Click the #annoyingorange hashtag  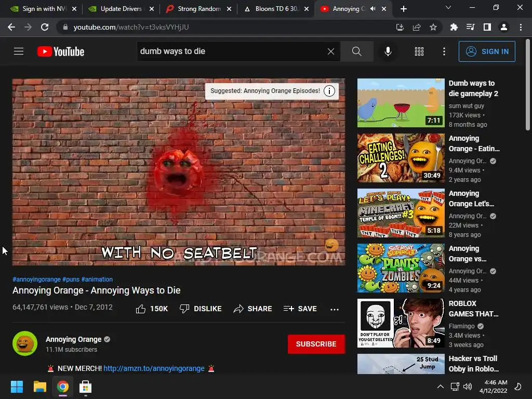(x=37, y=279)
